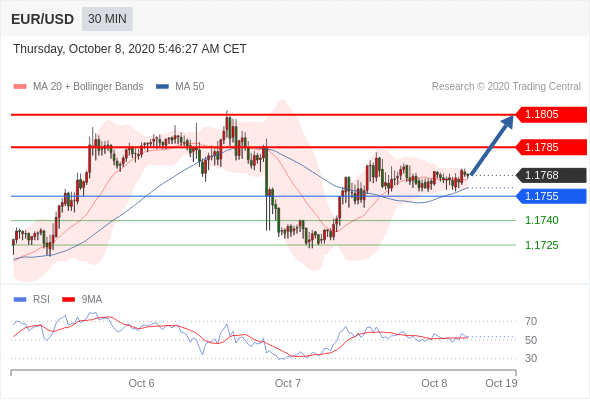
Task: Click the MA 20 + Bollinger Bands label
Action: point(88,87)
